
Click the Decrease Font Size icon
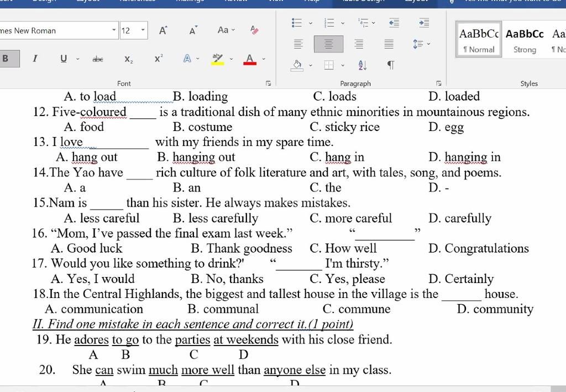click(193, 30)
